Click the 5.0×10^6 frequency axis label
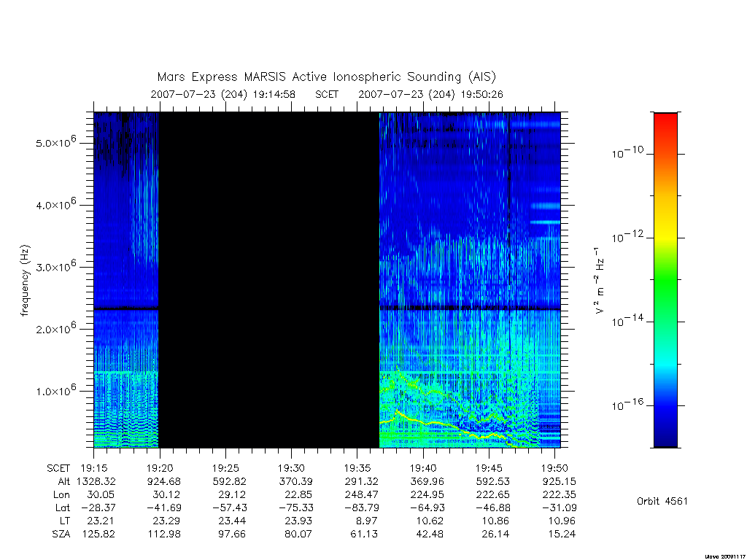The width and height of the screenshot is (747, 560). (x=55, y=142)
